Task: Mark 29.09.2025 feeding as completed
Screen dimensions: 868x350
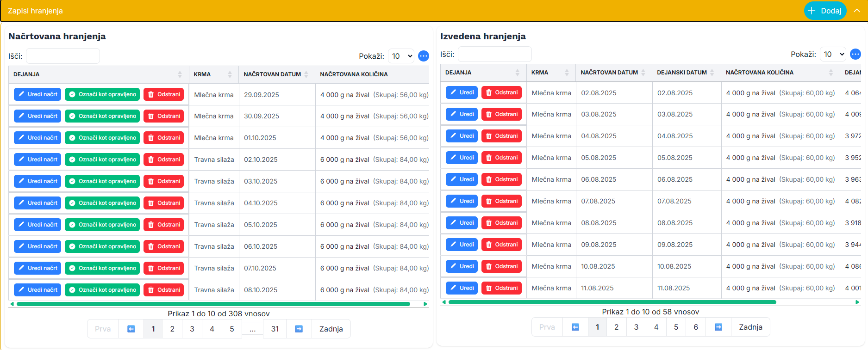Action: 102,94
